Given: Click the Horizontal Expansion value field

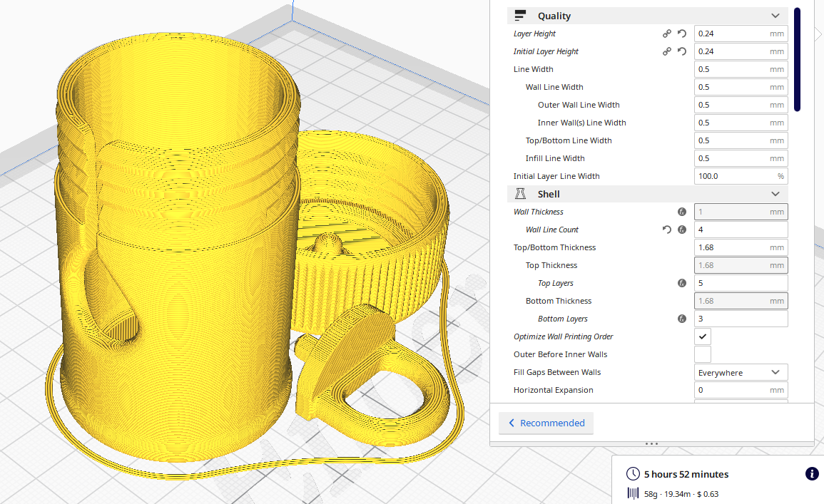Looking at the screenshot, I should click(735, 389).
